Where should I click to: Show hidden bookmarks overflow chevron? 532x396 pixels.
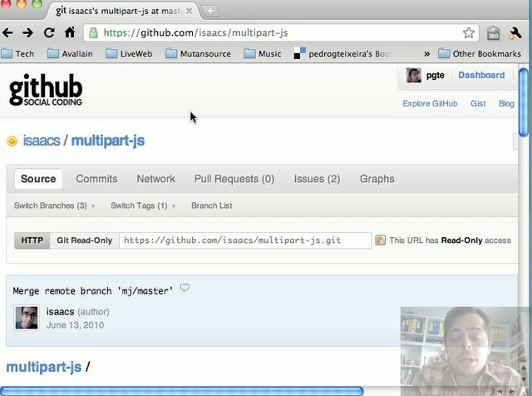427,54
